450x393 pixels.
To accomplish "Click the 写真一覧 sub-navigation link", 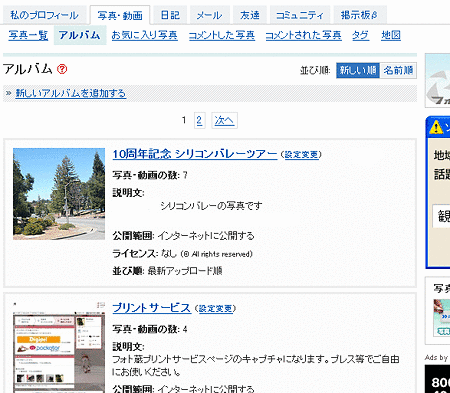I will click(x=28, y=35).
